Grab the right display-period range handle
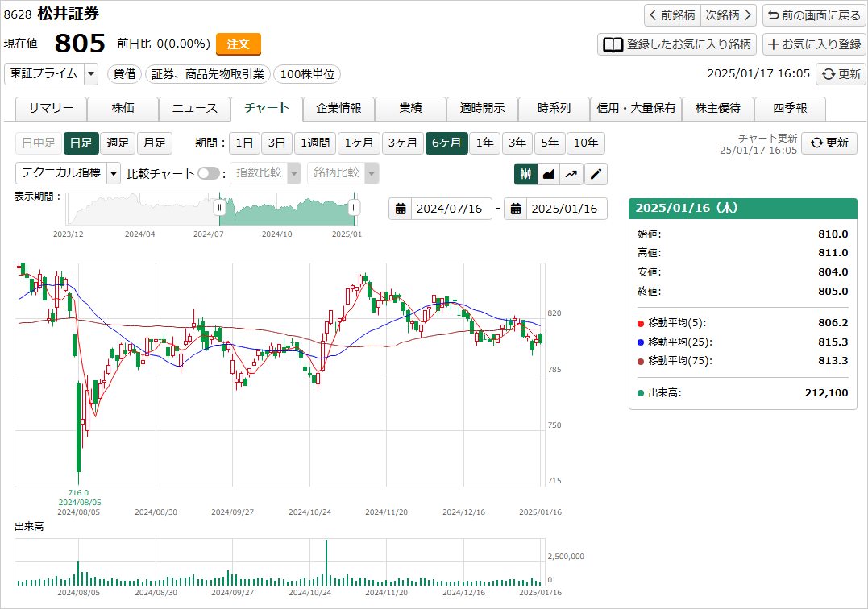 [x=354, y=208]
